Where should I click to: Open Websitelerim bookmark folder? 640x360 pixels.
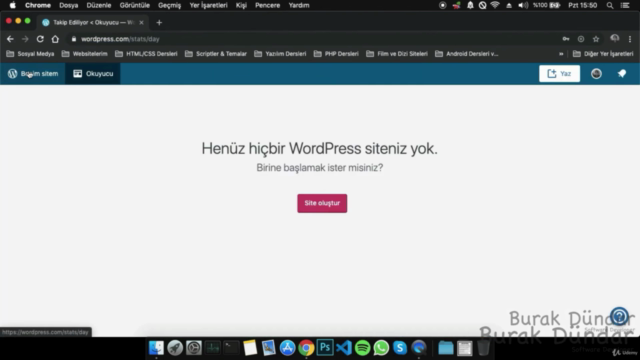(x=84, y=53)
